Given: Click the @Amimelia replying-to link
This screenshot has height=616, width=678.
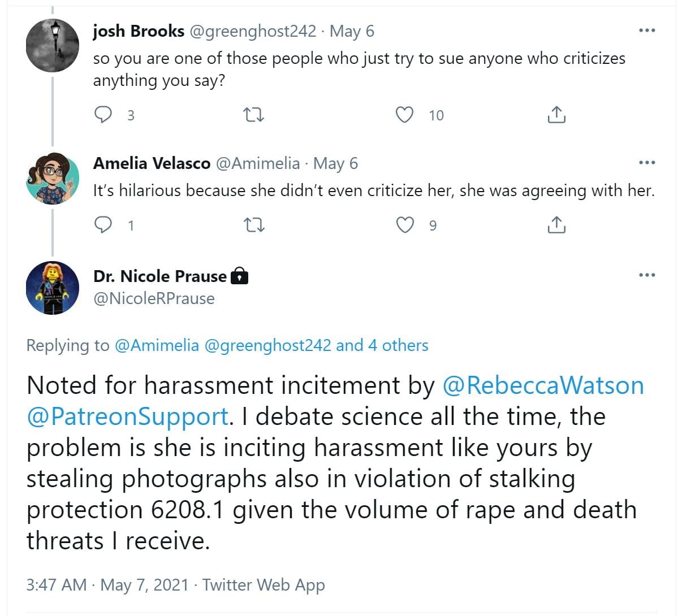Looking at the screenshot, I should [x=157, y=345].
